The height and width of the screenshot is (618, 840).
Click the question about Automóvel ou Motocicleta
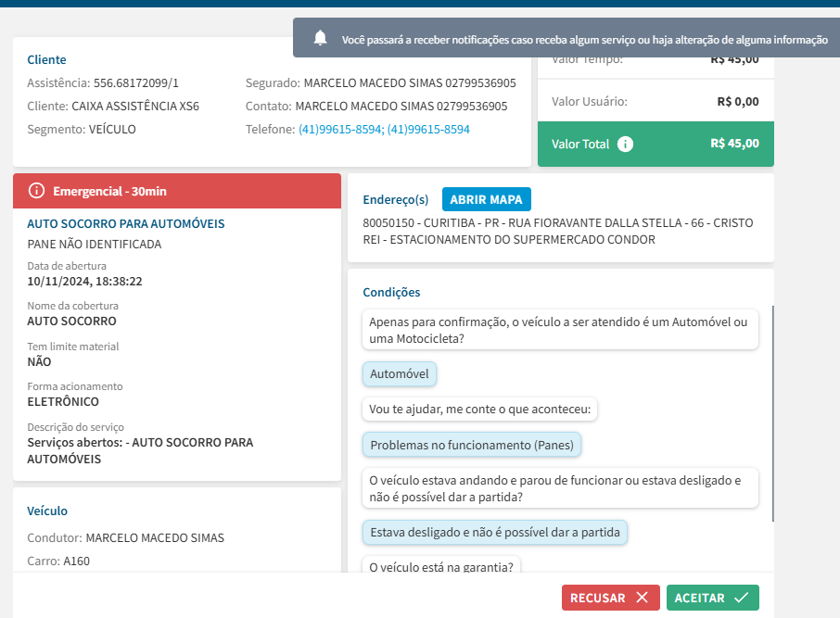coord(560,330)
